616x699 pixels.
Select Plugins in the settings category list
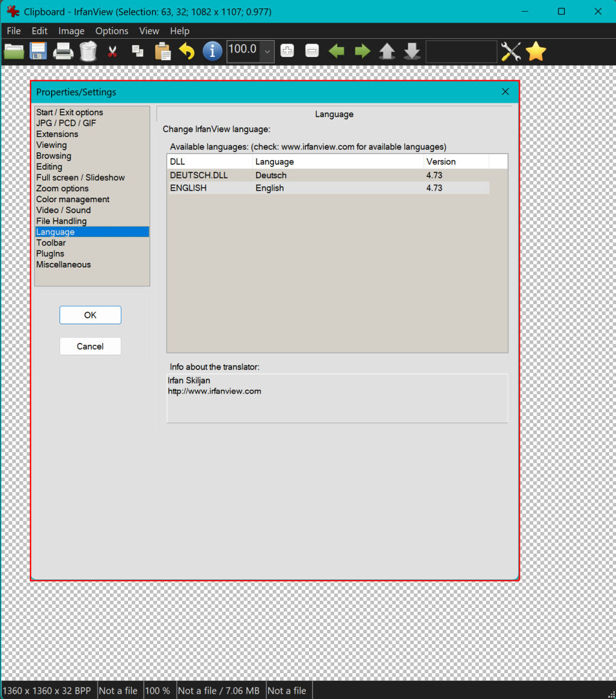(50, 254)
